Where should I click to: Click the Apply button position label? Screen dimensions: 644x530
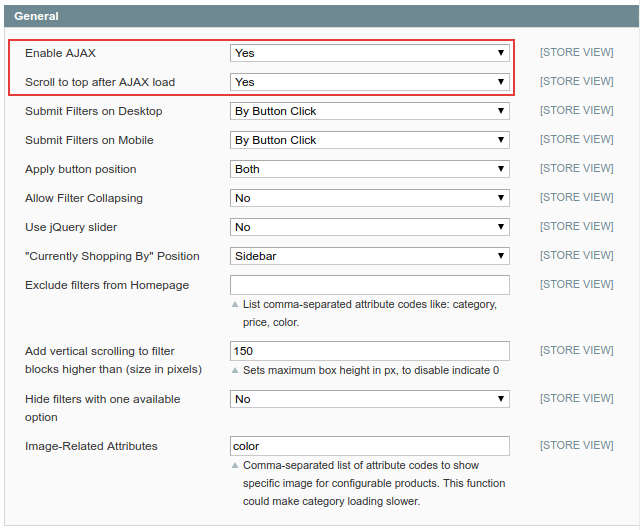pyautogui.click(x=81, y=169)
